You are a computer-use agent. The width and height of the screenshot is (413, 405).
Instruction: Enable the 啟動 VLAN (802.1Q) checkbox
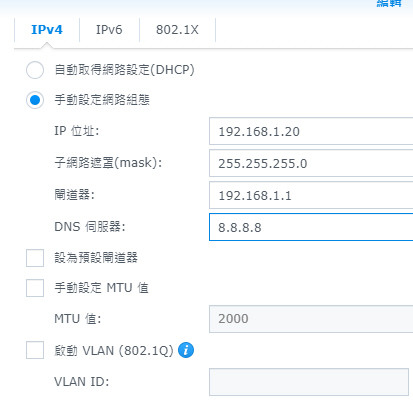35,350
